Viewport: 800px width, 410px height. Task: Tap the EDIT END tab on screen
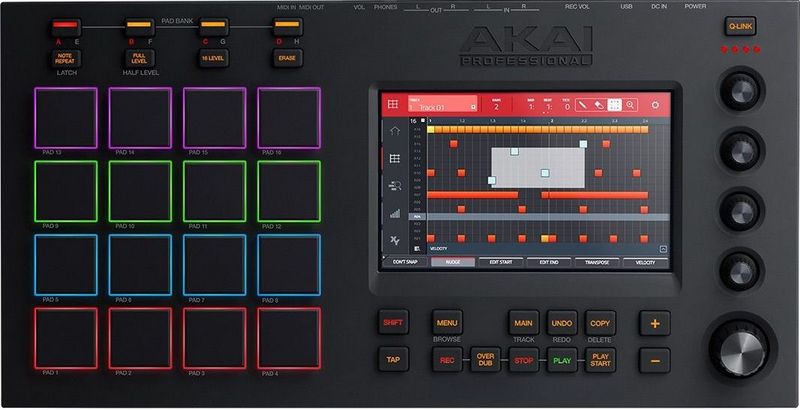[x=548, y=262]
